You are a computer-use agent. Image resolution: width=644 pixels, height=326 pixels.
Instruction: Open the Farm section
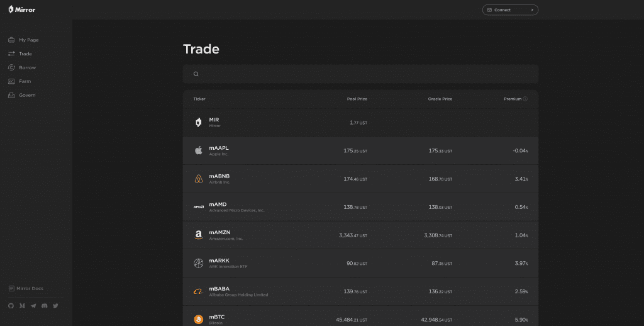[x=19, y=81]
